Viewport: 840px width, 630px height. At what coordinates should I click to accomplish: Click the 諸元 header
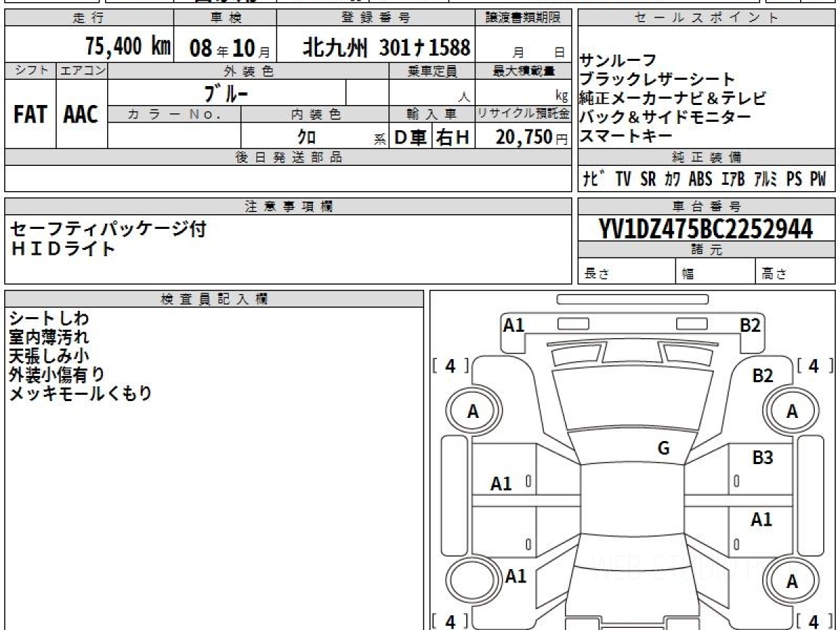(706, 250)
